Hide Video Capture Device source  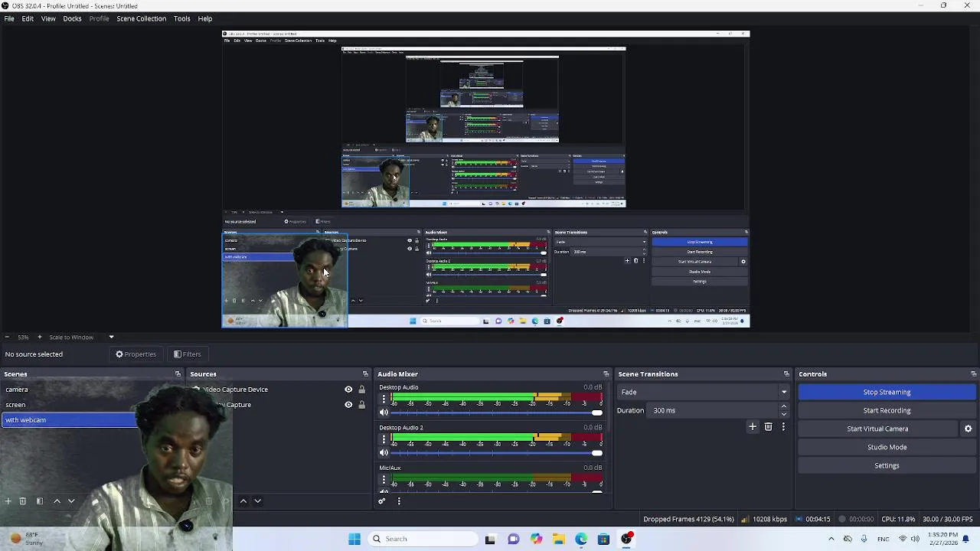348,390
